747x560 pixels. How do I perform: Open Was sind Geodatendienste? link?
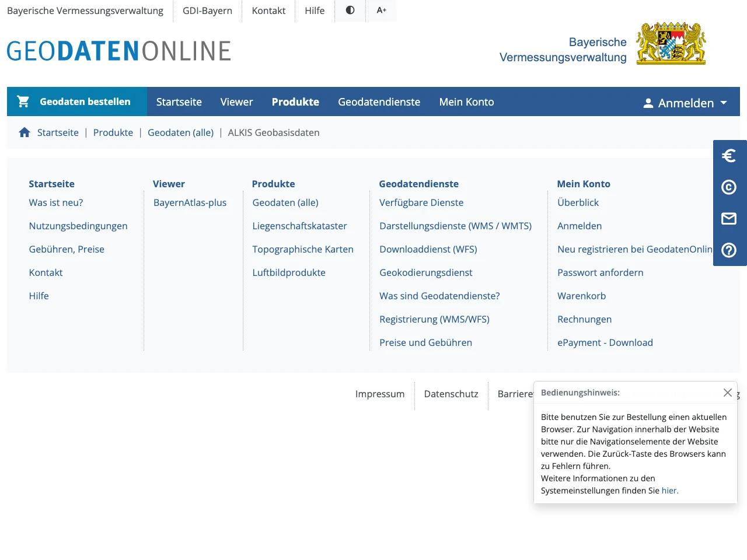[x=439, y=296]
